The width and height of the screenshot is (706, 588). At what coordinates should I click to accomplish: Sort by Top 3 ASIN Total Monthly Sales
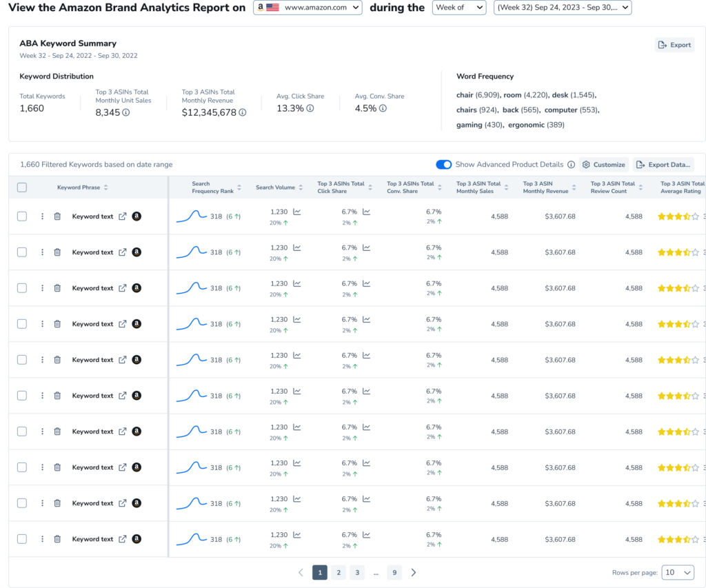[x=507, y=187]
